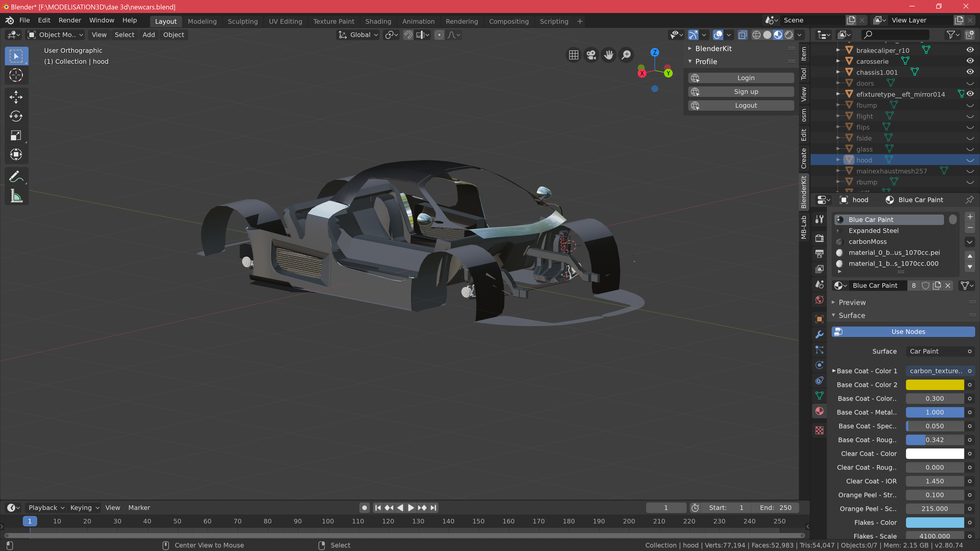Expand the Preview panel
The width and height of the screenshot is (980, 551).
coord(852,302)
